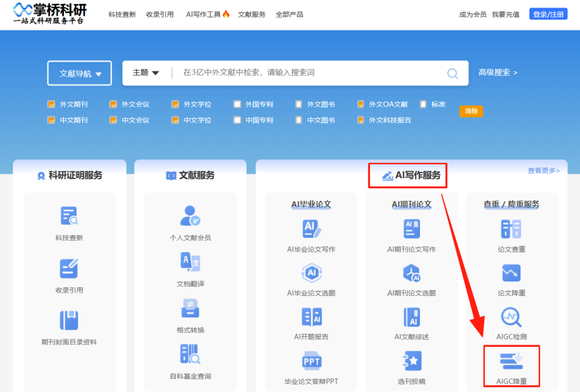Click the AI毕业论文 section heading

pos(311,204)
